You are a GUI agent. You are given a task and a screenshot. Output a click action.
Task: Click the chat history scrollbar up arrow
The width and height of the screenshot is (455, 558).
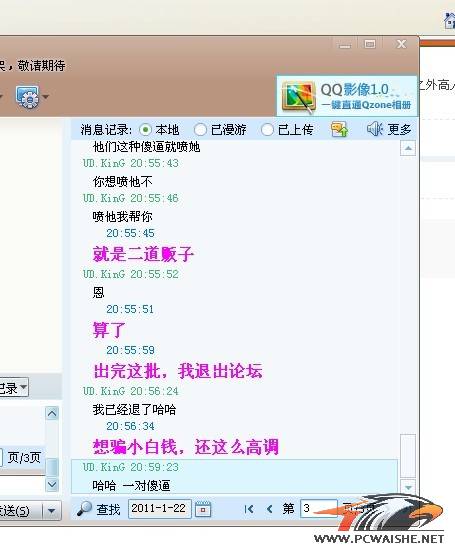[408, 148]
